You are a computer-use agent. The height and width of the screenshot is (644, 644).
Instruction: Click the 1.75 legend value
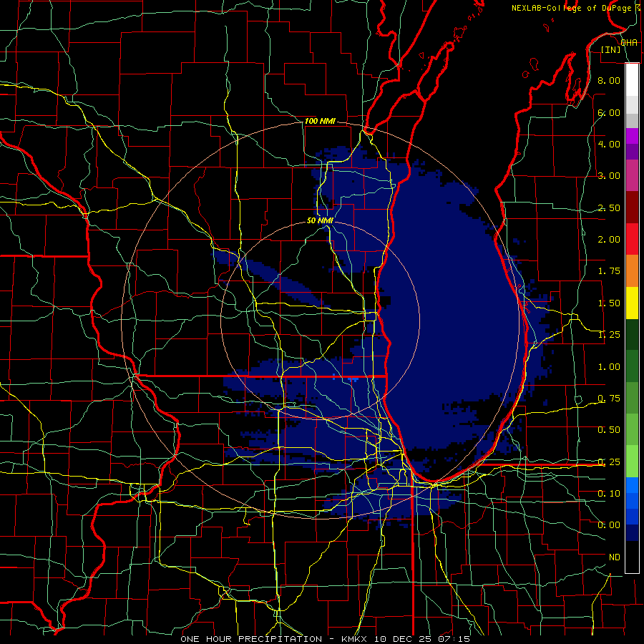608,271
